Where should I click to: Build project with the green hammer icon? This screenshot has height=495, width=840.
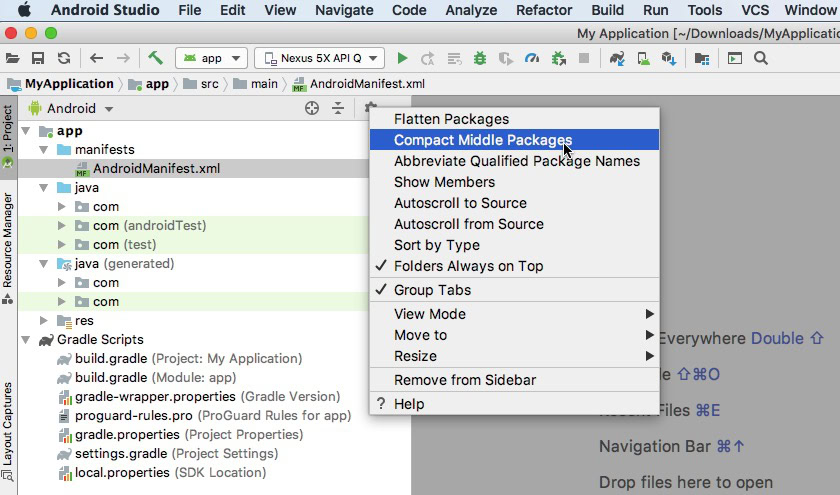tap(155, 58)
